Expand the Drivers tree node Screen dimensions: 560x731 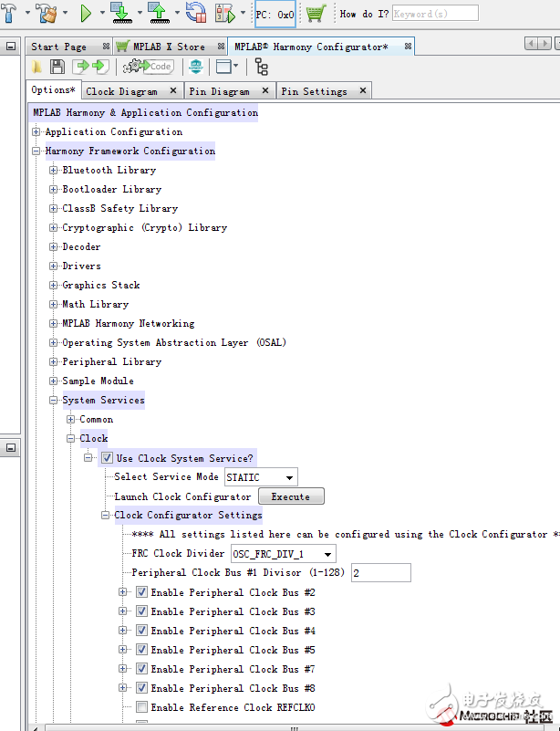(x=54, y=266)
